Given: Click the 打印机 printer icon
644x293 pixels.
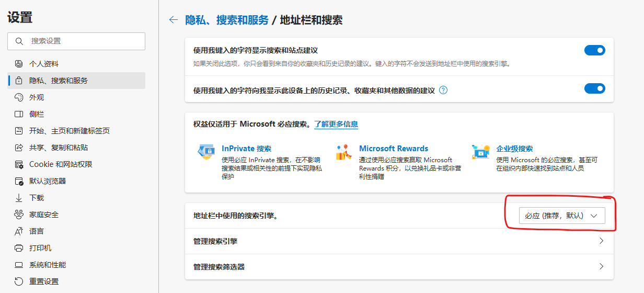Looking at the screenshot, I should pyautogui.click(x=19, y=248).
